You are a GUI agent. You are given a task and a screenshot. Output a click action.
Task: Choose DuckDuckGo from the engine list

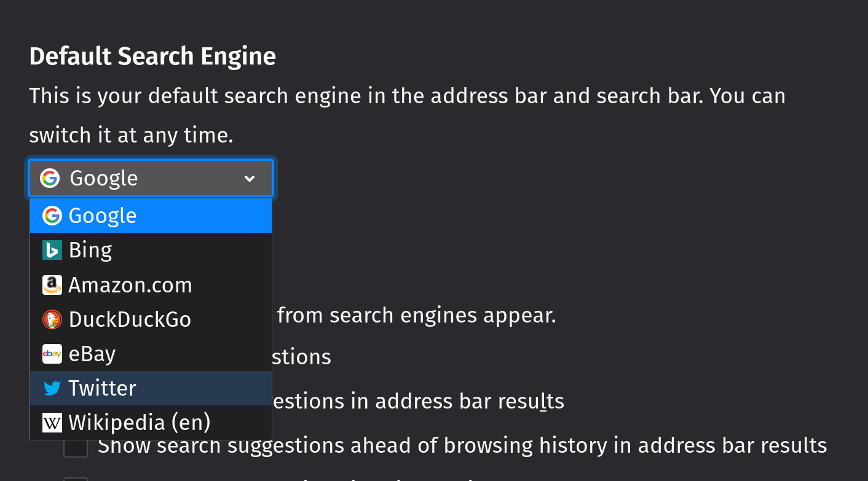click(x=130, y=319)
